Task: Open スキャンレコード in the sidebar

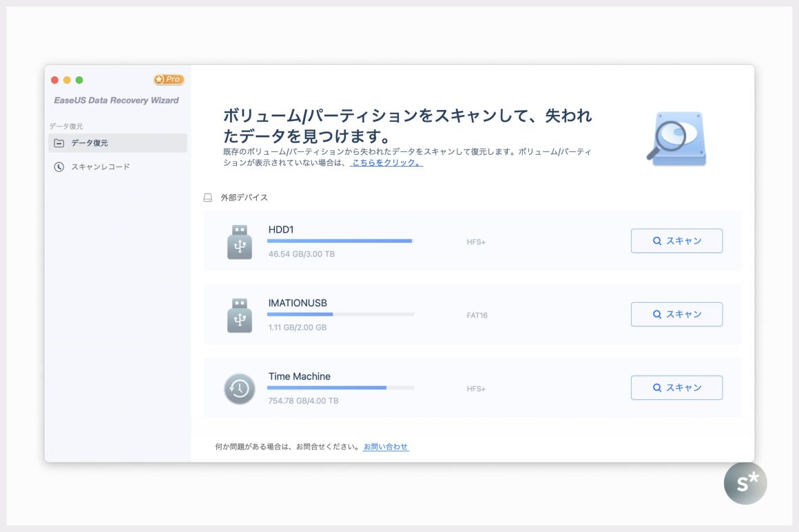Action: [x=101, y=167]
